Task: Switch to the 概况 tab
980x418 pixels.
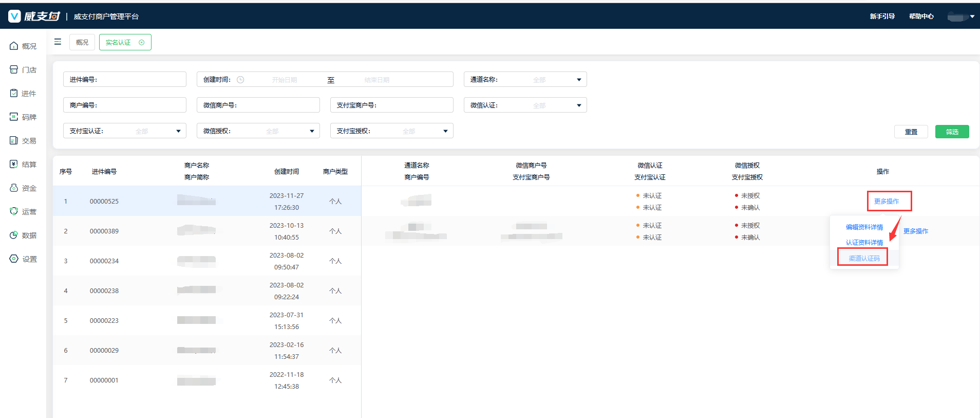Action: click(x=82, y=42)
